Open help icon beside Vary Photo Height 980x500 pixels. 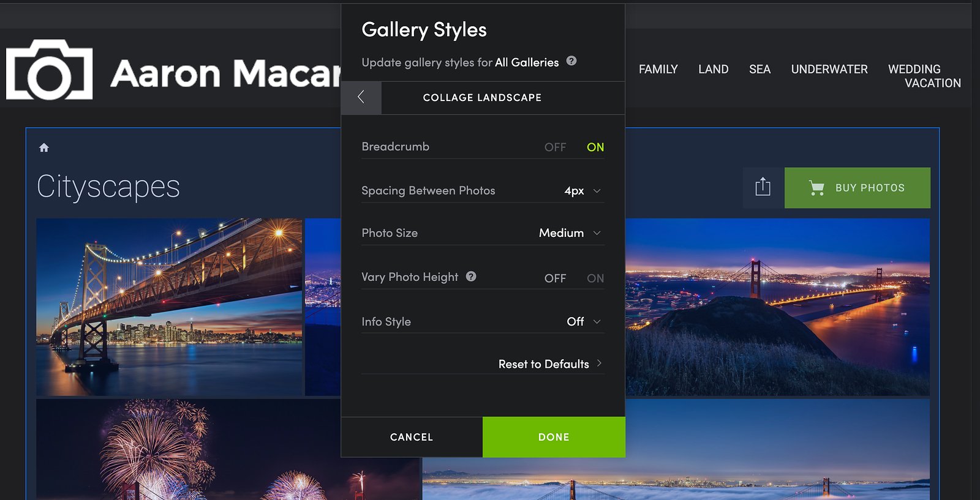(x=471, y=276)
